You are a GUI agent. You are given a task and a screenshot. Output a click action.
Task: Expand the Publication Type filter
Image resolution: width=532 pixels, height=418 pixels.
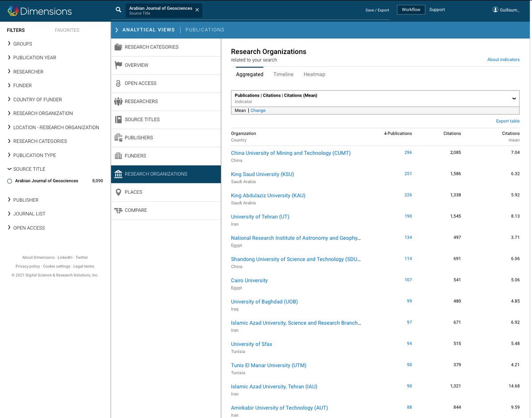tap(9, 155)
